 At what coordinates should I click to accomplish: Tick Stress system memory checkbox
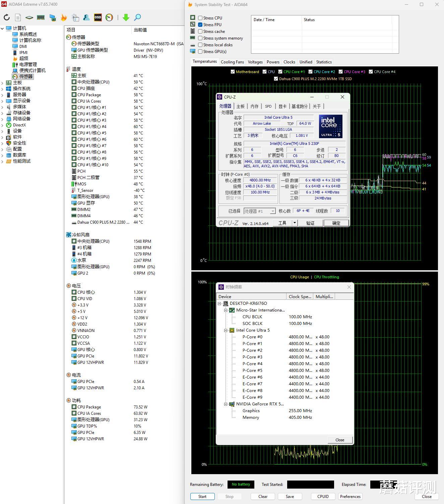tap(200, 38)
